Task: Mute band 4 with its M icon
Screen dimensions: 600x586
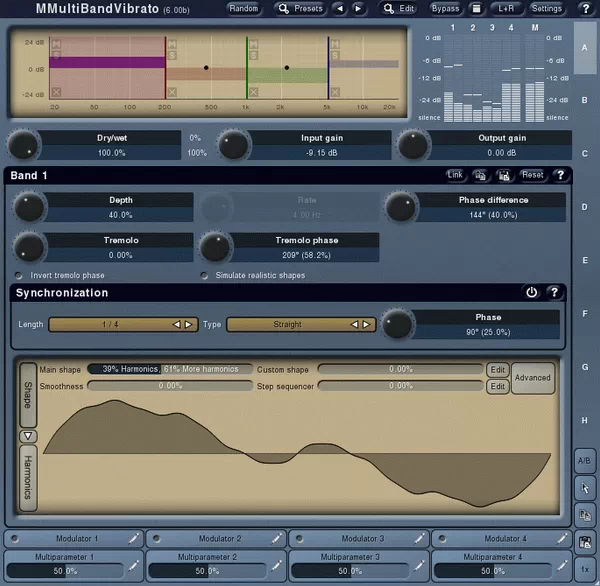Action: (335, 44)
